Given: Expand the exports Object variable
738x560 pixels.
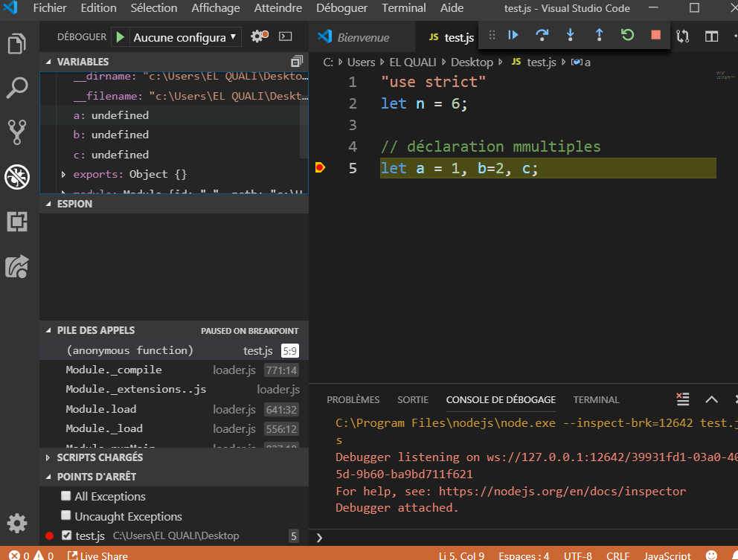Looking at the screenshot, I should coord(63,175).
